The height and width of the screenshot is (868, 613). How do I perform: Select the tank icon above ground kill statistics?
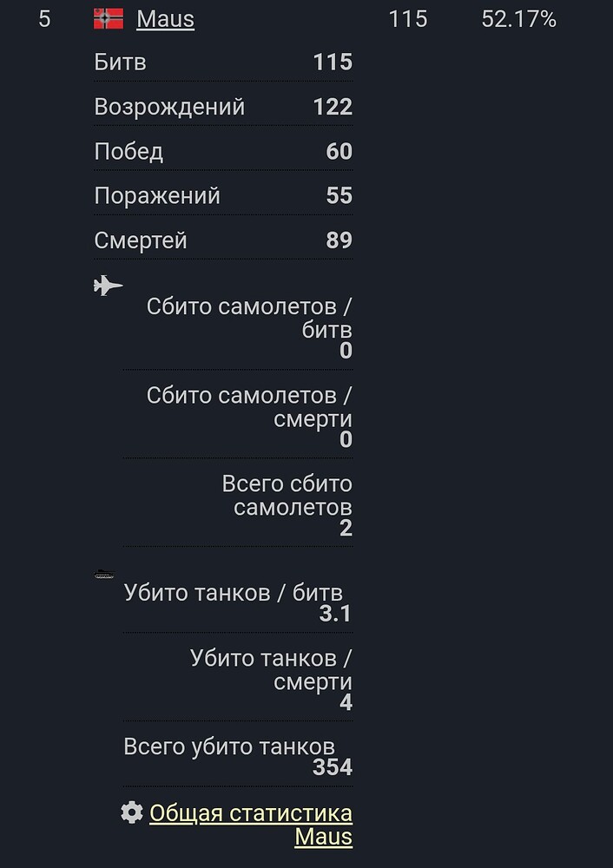[104, 573]
